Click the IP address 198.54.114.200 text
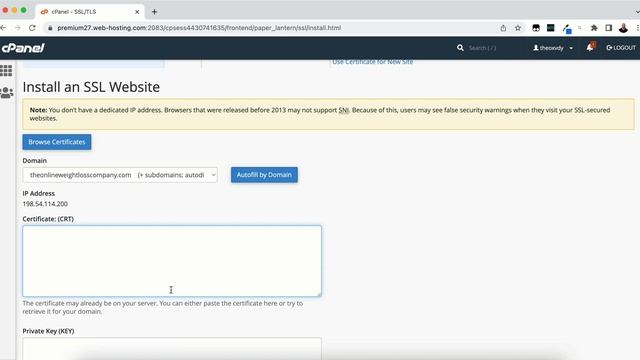 (45, 204)
